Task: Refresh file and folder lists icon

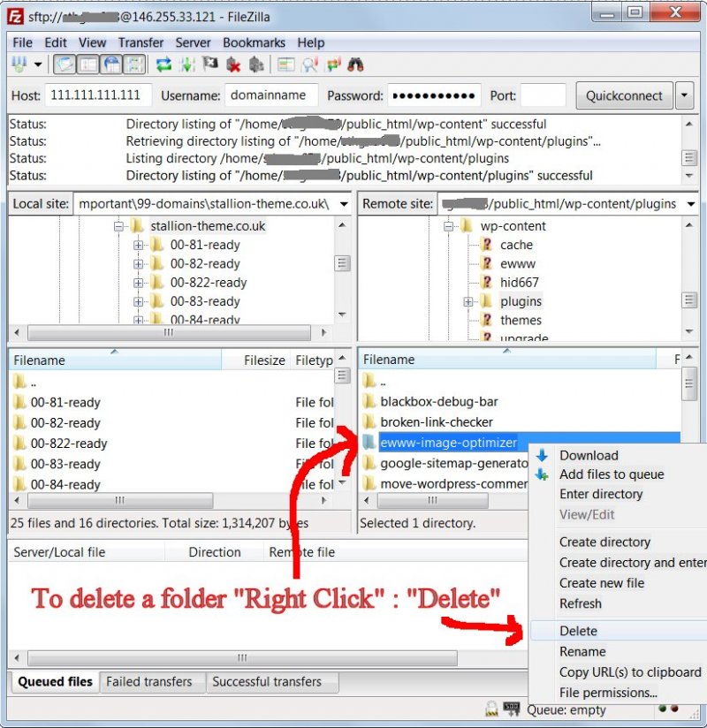Action: (163, 64)
